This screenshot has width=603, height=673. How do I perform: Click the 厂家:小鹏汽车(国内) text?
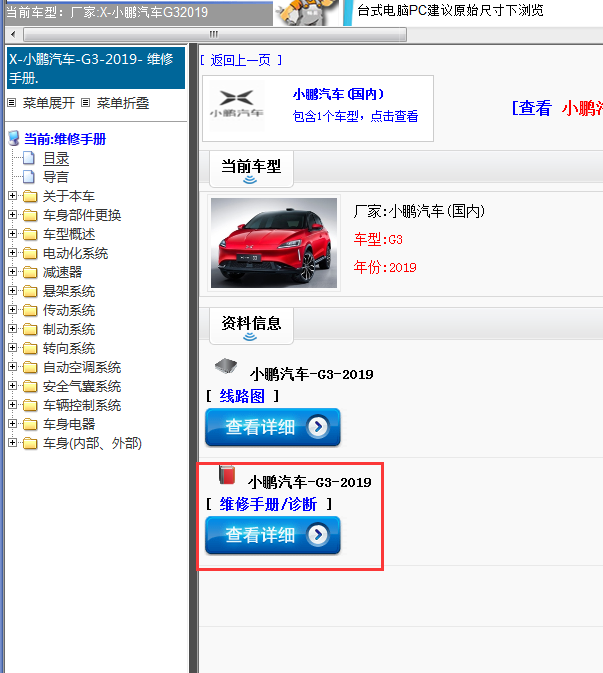(419, 211)
